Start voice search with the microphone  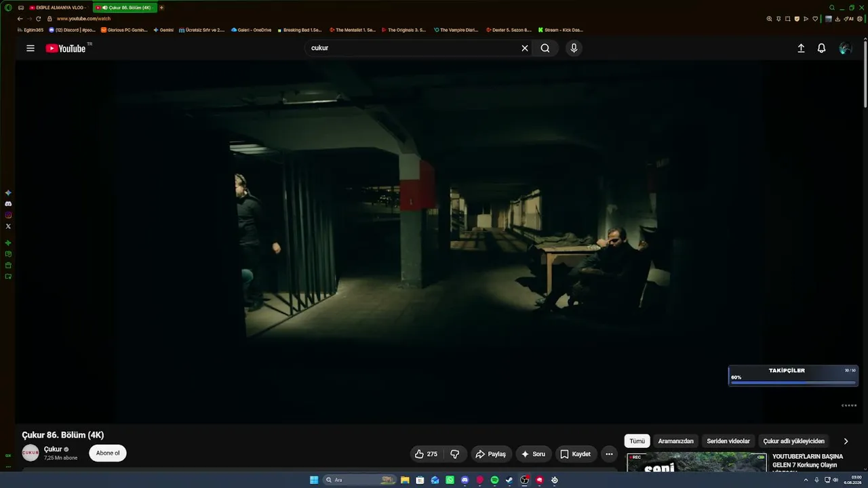(574, 48)
